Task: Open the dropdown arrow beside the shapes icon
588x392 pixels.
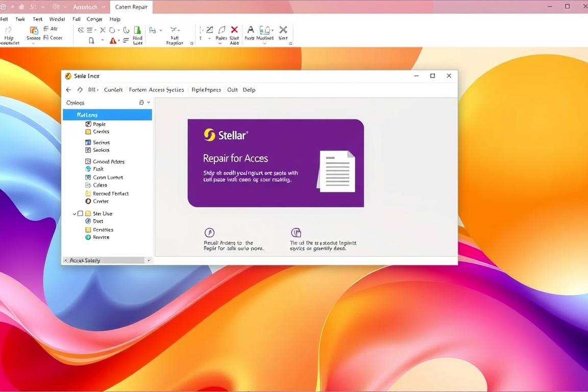Action: tap(118, 30)
